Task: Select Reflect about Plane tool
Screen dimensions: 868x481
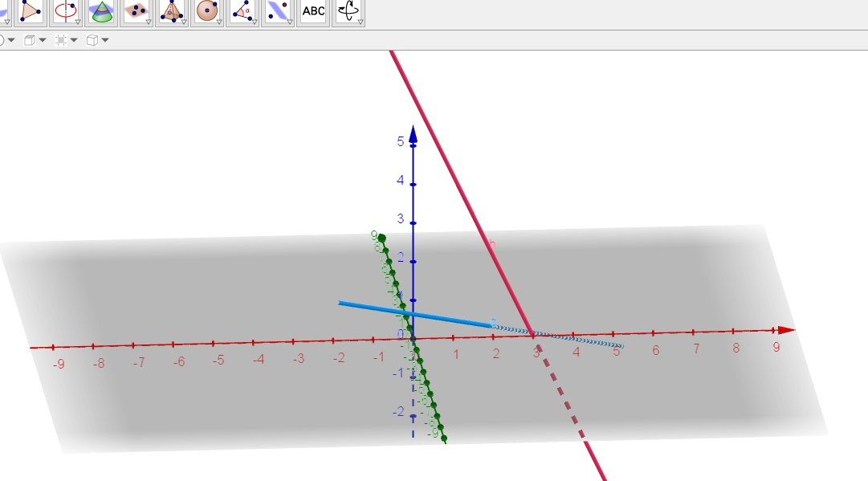Action: point(278,10)
